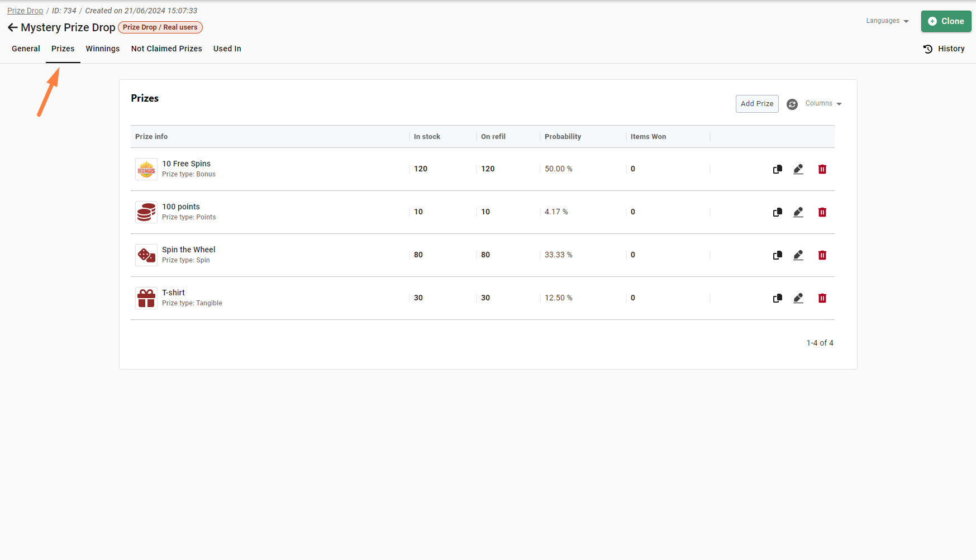Switch to the Winnings tab
976x560 pixels.
point(102,49)
